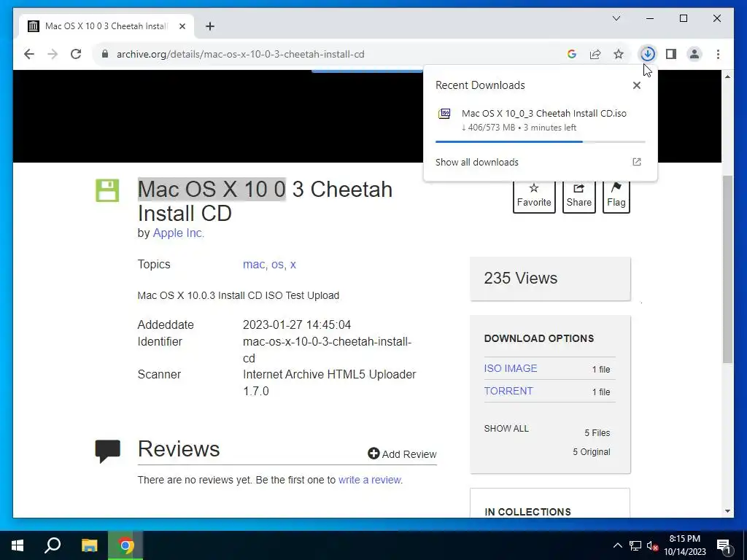Open downloading Cheetah Install CD.iso entry
The height and width of the screenshot is (560, 747).
point(541,120)
